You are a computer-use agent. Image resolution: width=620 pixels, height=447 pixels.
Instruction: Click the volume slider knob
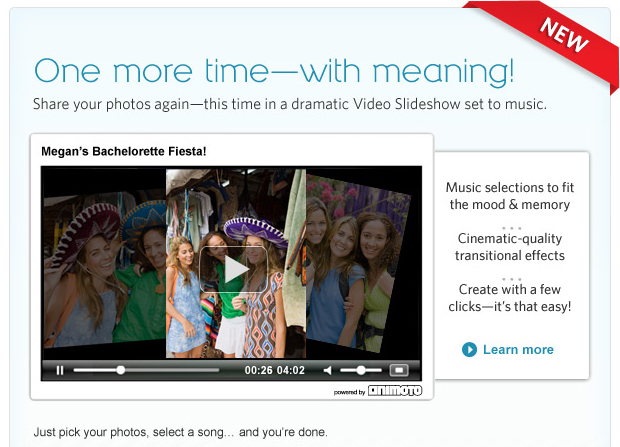click(x=362, y=370)
